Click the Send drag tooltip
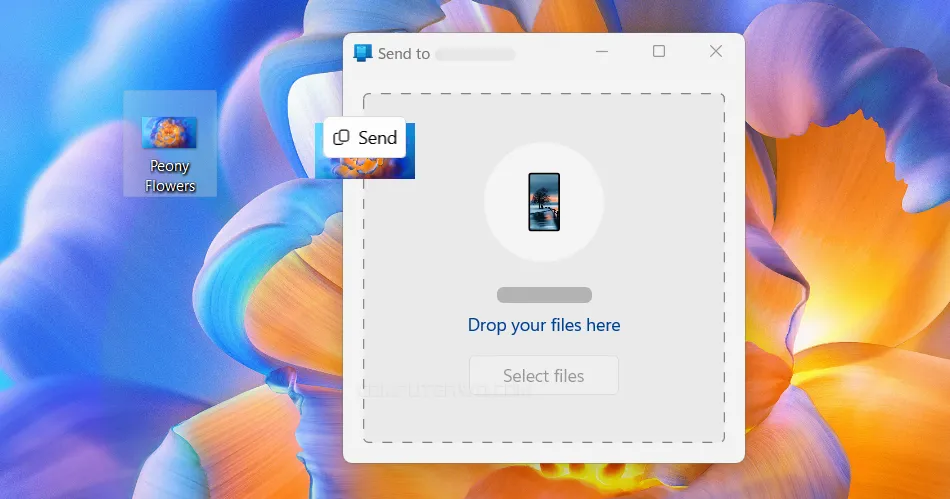The image size is (950, 499). point(365,137)
